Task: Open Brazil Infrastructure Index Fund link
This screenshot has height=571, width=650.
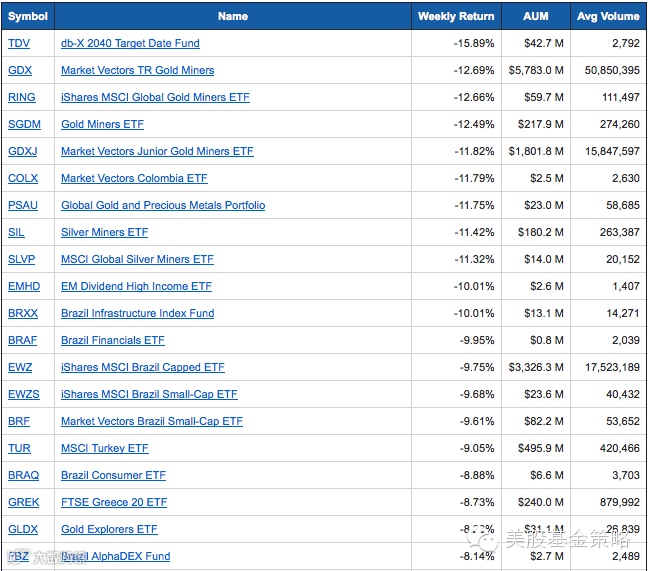Action: pyautogui.click(x=138, y=313)
